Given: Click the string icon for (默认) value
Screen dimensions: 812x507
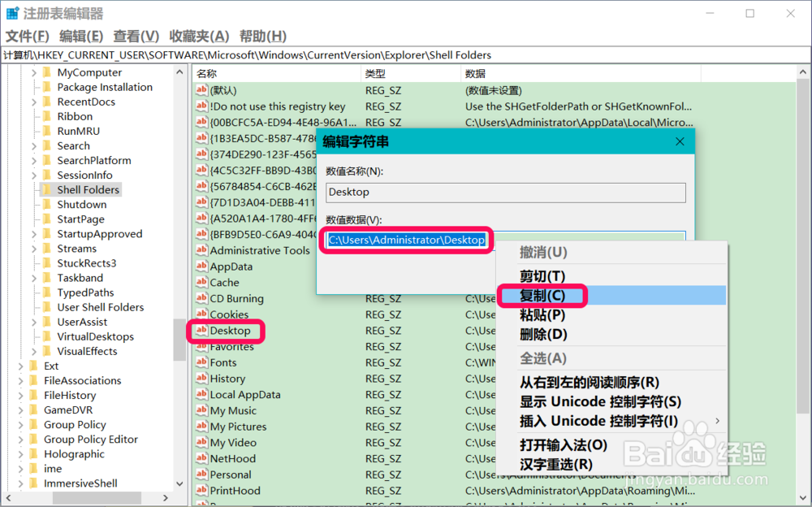Looking at the screenshot, I should (x=201, y=89).
